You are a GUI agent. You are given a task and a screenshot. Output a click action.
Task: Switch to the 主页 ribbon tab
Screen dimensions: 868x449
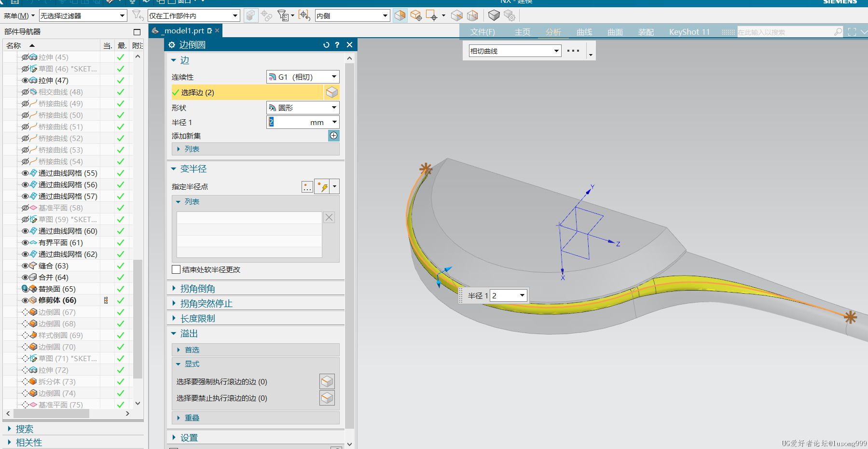click(x=523, y=32)
